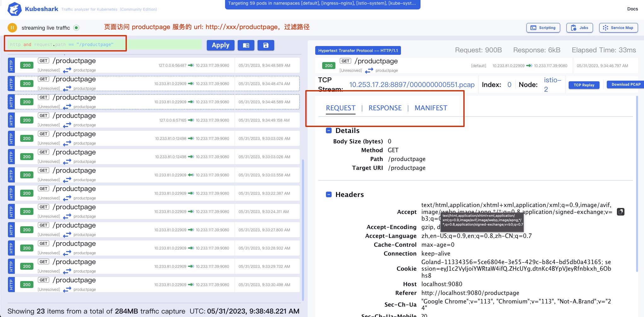Apply the filter query
644x317 pixels.
click(x=220, y=45)
